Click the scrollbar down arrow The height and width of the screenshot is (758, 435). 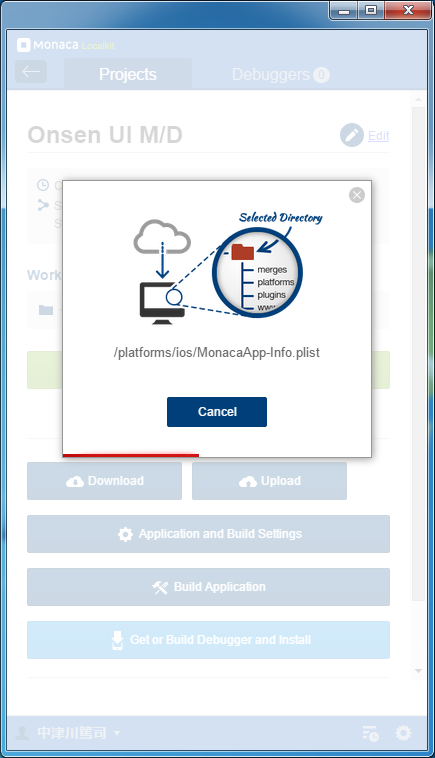pos(418,671)
